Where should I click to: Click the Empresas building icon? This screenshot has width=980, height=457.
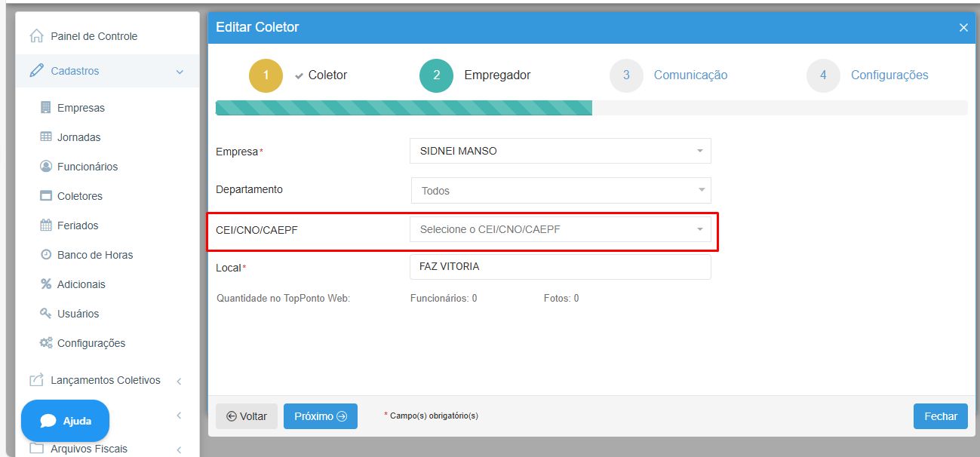coord(45,108)
